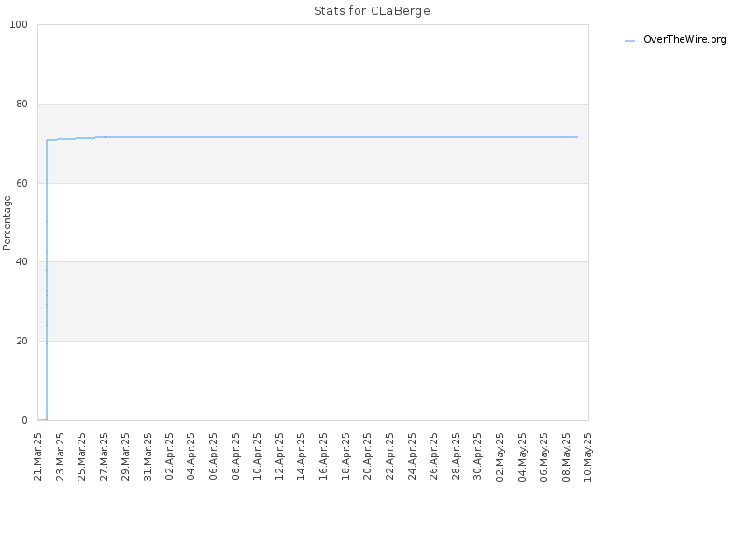
Task: Click the 60 y-axis value
Action: pos(21,183)
